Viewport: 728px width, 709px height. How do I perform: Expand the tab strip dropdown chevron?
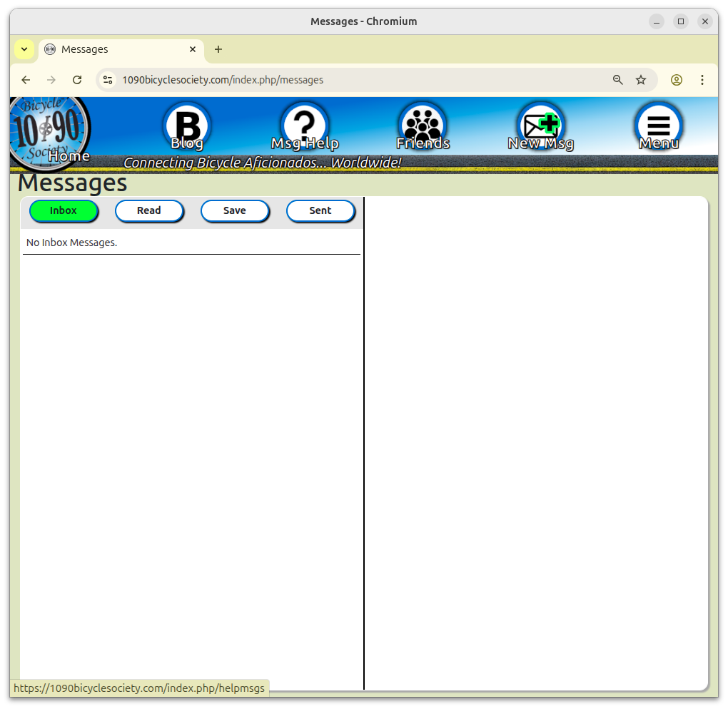[24, 49]
